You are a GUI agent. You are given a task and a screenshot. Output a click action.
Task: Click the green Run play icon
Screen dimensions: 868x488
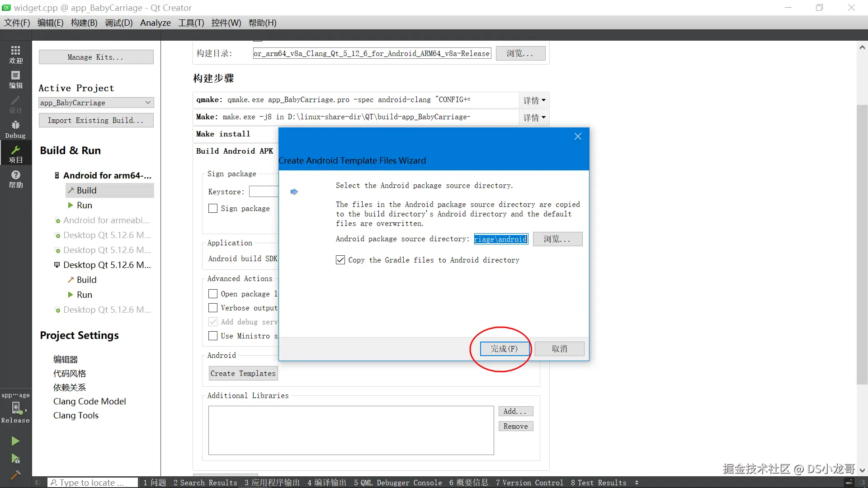point(15,441)
